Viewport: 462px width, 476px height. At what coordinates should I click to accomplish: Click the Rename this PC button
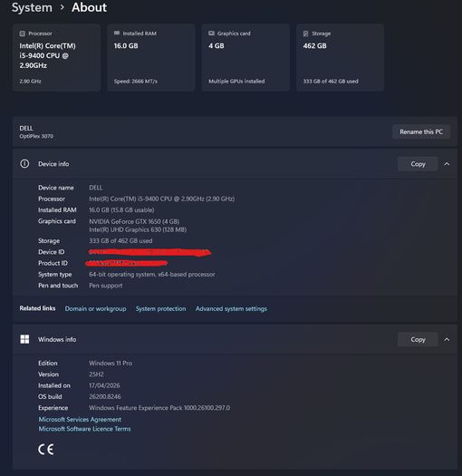click(x=421, y=131)
